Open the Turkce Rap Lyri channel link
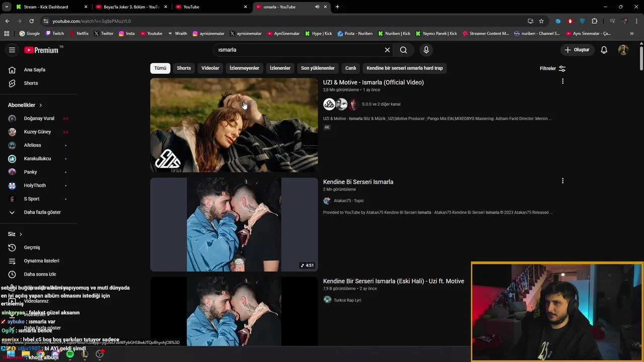 347,300
